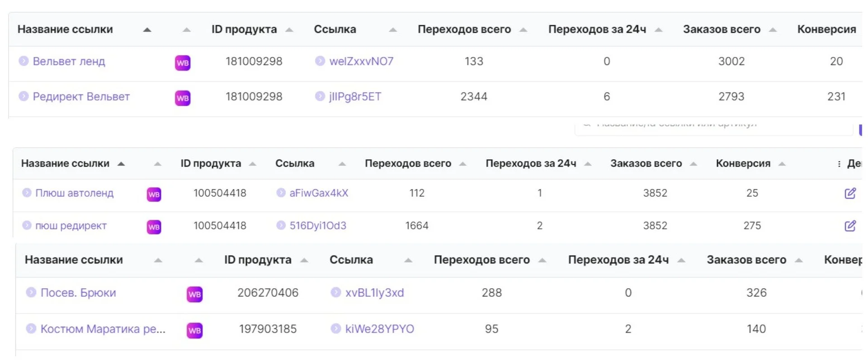Viewport: 868px width, 362px height.
Task: Click WB icon in Редирект Вельвет row
Action: pyautogui.click(x=183, y=98)
